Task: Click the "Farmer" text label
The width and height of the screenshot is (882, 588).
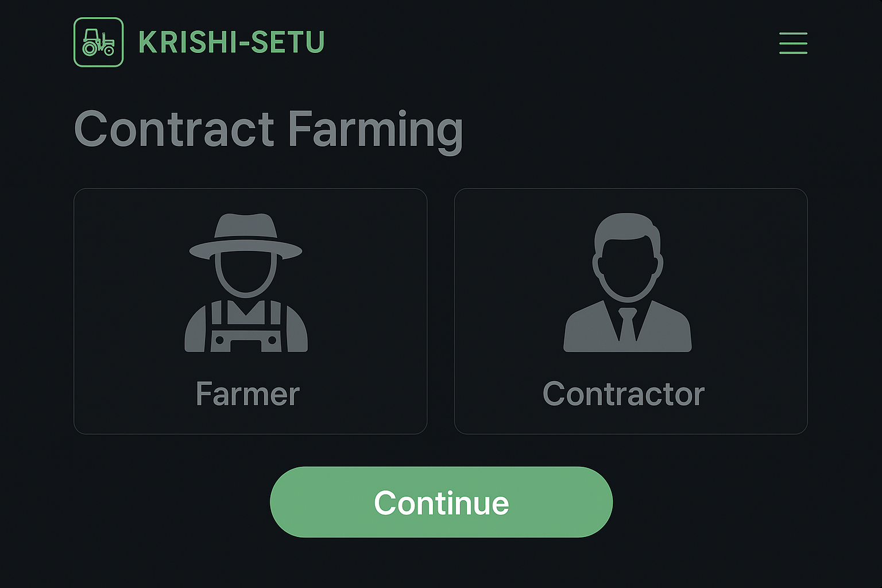Action: point(247,394)
